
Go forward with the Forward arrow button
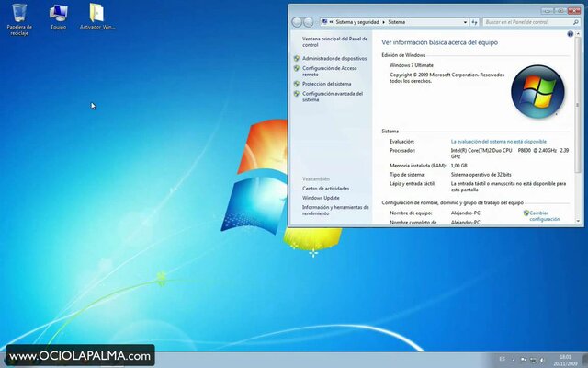(309, 22)
